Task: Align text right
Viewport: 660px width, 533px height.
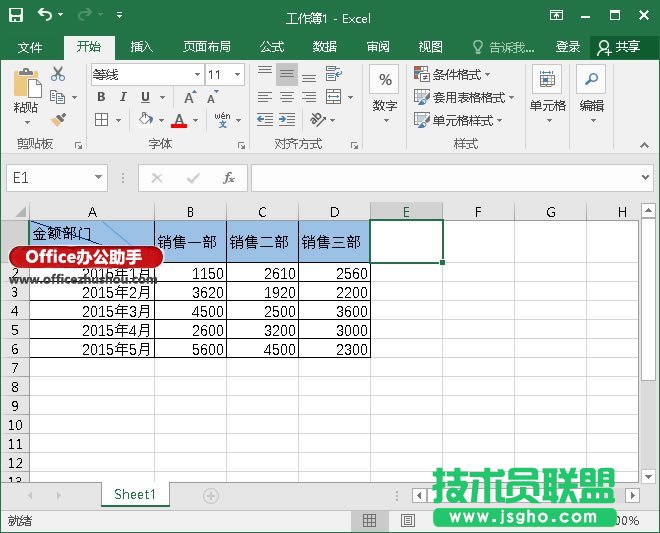Action: point(309,97)
